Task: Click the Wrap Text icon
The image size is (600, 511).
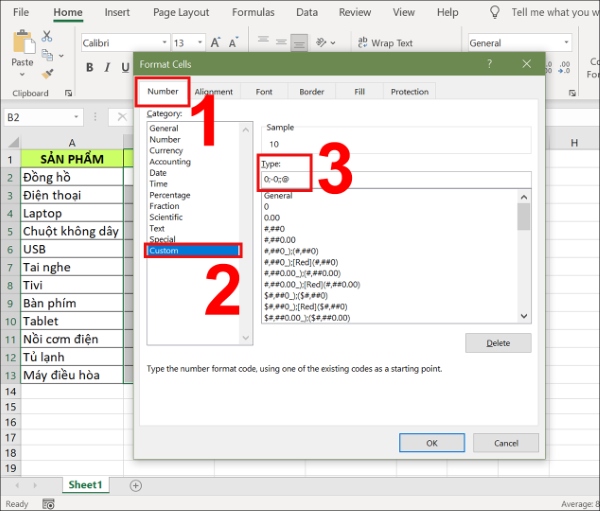Action: tap(361, 43)
